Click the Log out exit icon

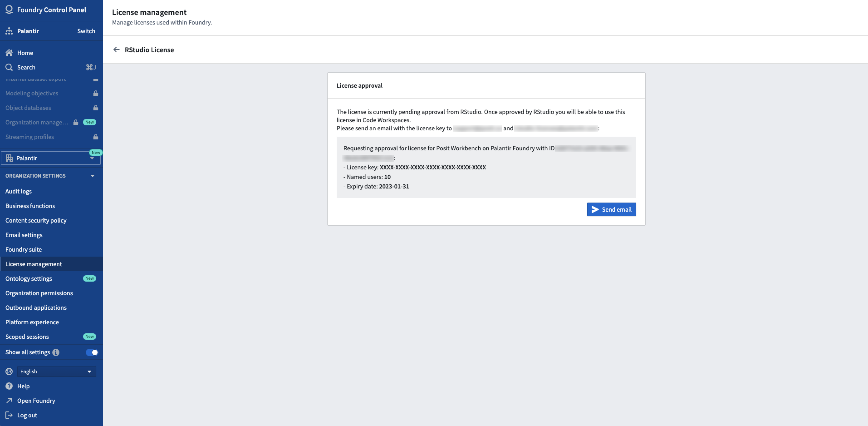click(9, 415)
